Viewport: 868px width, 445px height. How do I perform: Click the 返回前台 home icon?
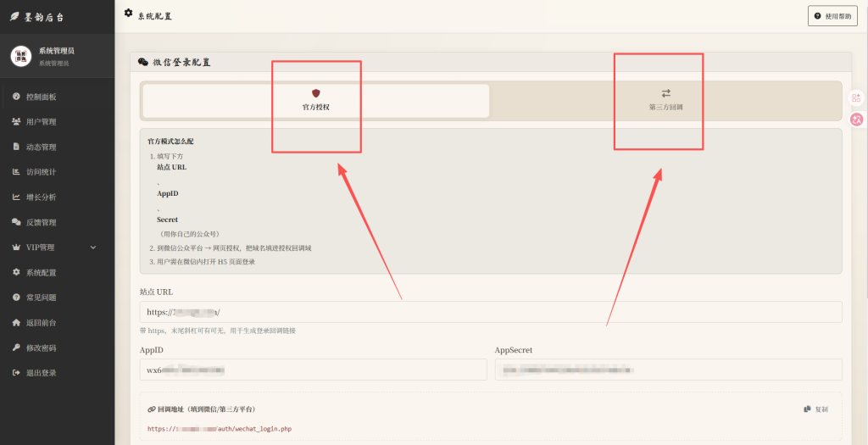[x=16, y=323]
